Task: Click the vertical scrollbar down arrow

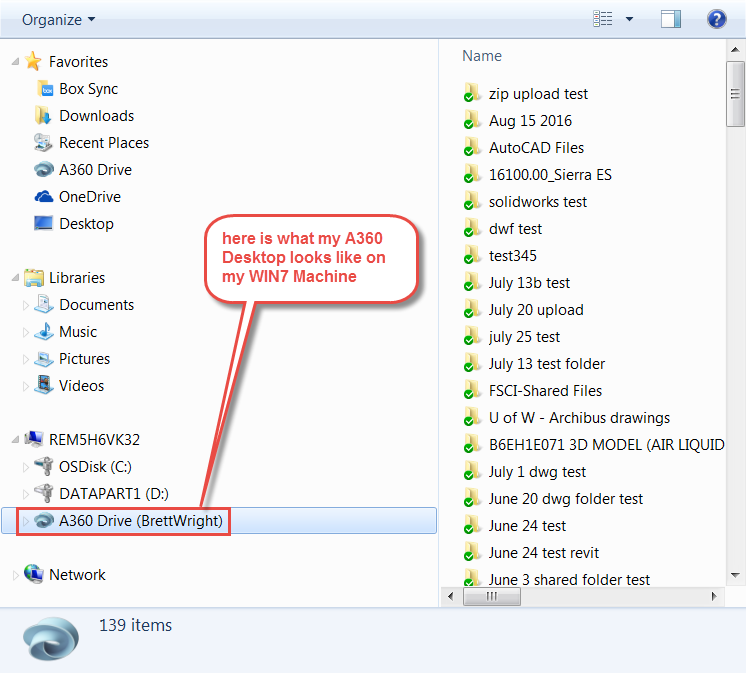Action: point(735,576)
